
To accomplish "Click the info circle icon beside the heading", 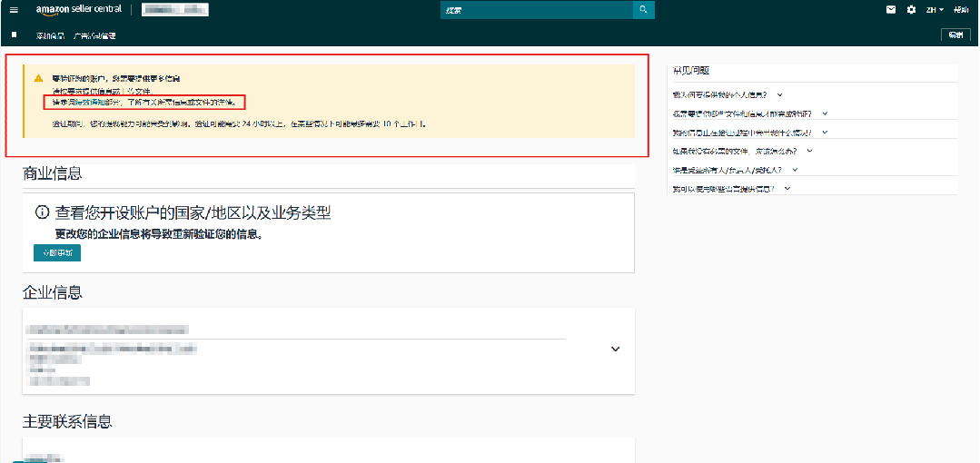I will pyautogui.click(x=42, y=212).
